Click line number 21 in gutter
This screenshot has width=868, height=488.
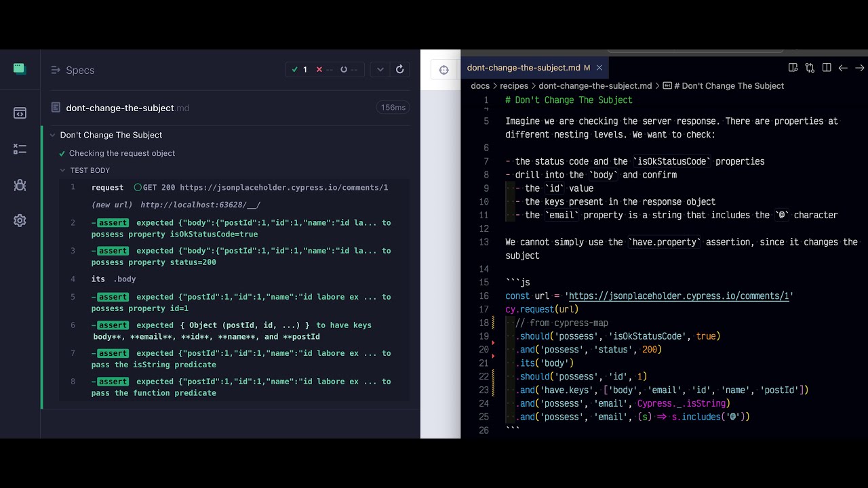(x=484, y=363)
